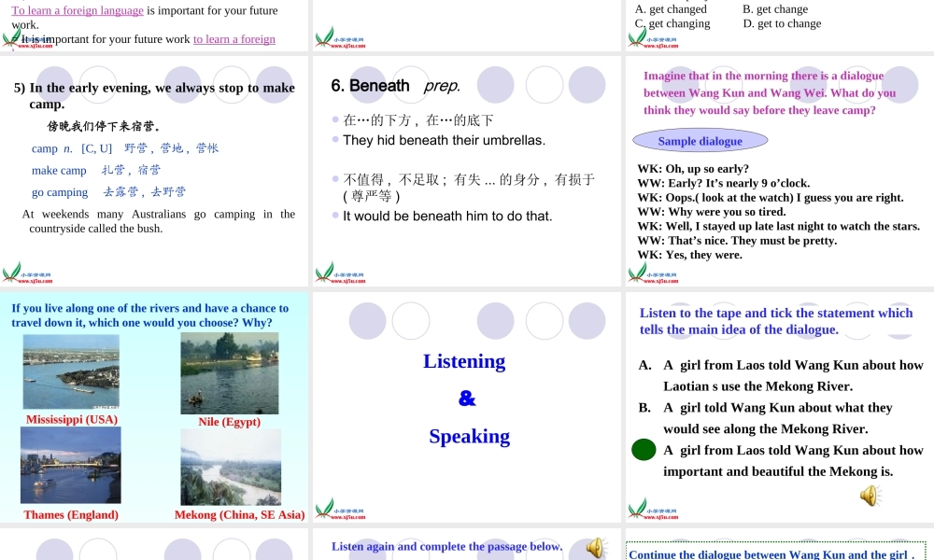Click the '&' symbol on the Listening slide
934x560 pixels.
coord(467,399)
